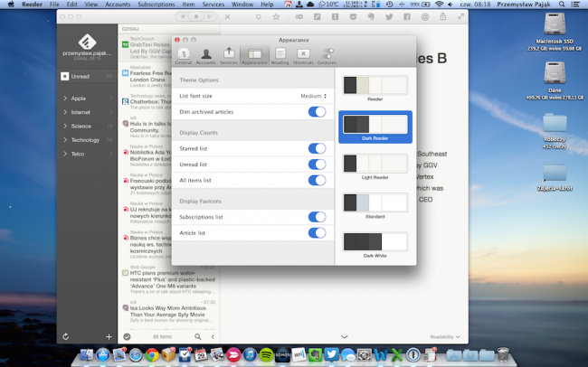Image resolution: width=588 pixels, height=367 pixels.
Task: Save article to Instapaper
Action: coord(336,16)
